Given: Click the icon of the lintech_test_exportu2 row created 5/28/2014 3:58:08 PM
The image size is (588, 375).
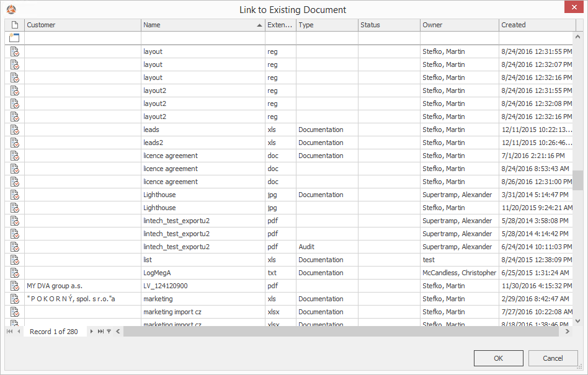Looking at the screenshot, I should point(15,221).
